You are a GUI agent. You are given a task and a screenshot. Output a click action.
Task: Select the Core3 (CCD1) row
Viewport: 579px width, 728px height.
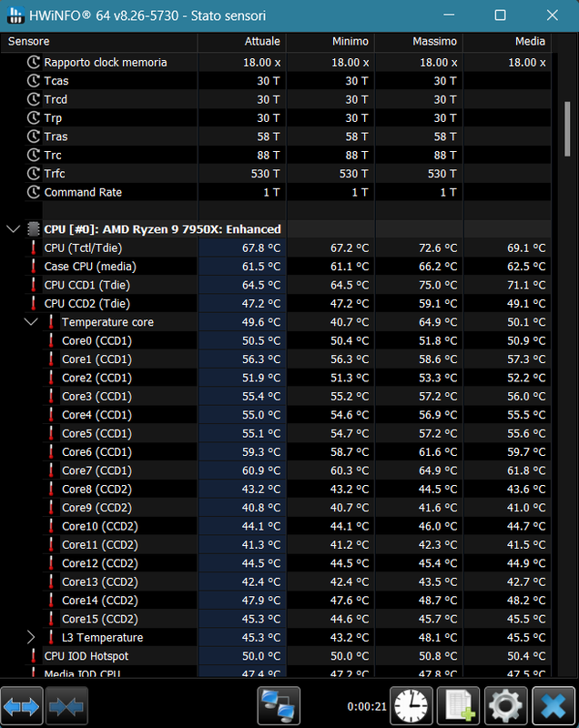click(297, 397)
